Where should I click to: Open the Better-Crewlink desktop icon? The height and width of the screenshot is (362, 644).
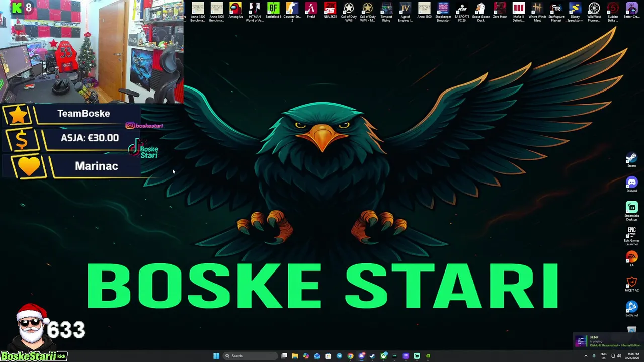pyautogui.click(x=631, y=11)
